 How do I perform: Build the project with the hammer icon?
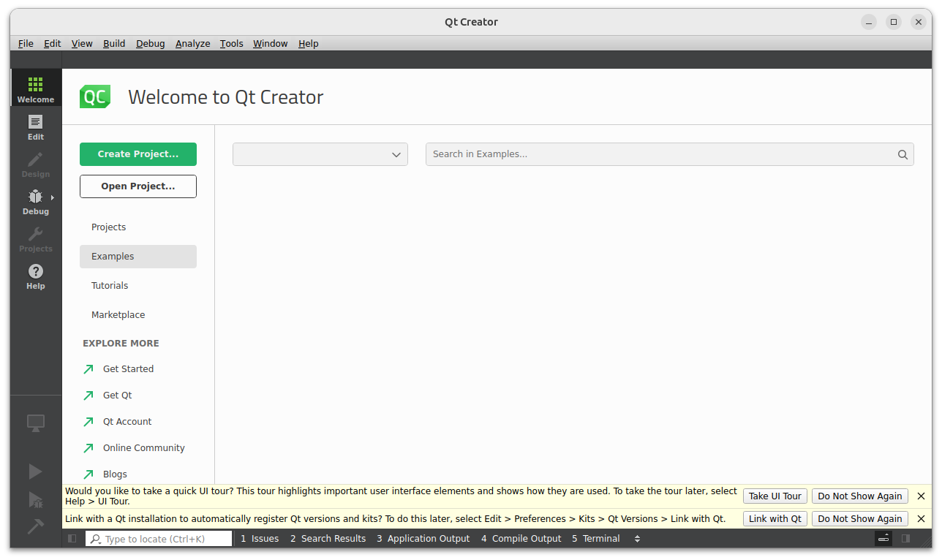[36, 526]
